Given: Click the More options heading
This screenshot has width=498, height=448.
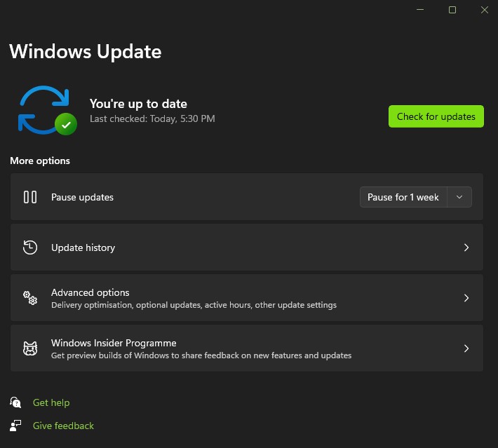Looking at the screenshot, I should coord(40,161).
